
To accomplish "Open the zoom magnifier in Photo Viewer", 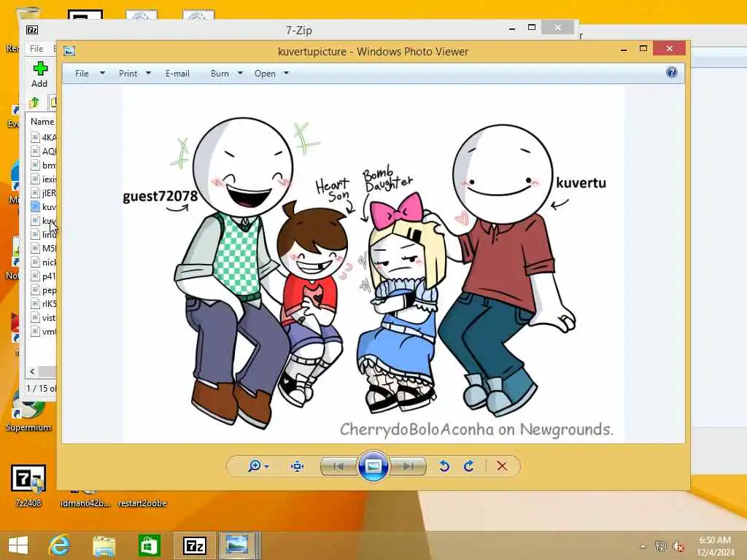I will coord(255,466).
